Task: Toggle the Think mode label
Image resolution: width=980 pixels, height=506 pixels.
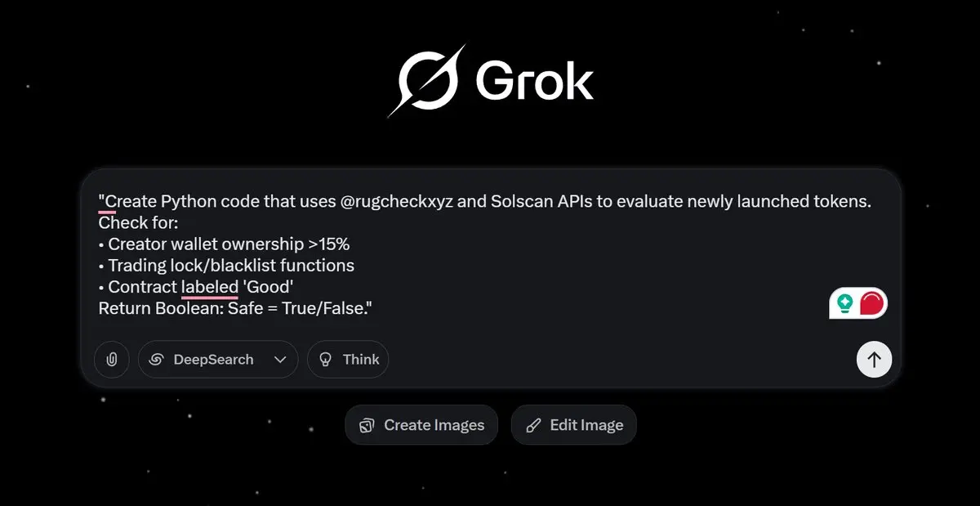Action: point(361,360)
